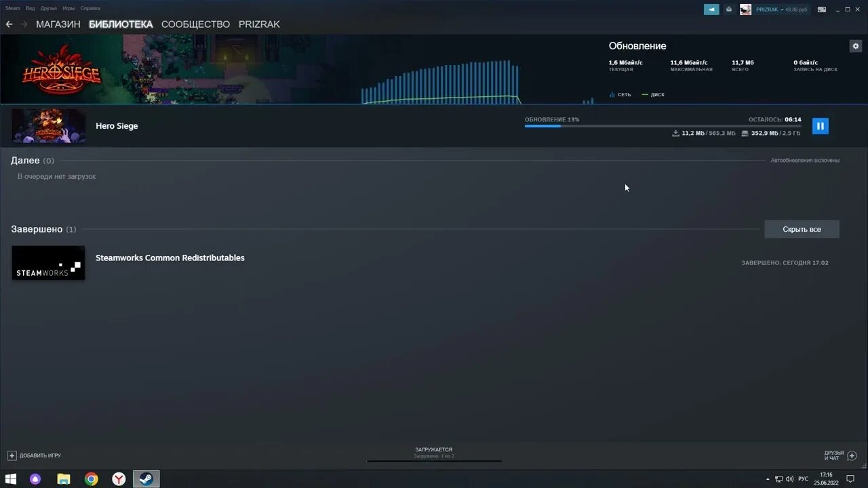Click the Далее queue heading
868x488 pixels.
pos(25,161)
